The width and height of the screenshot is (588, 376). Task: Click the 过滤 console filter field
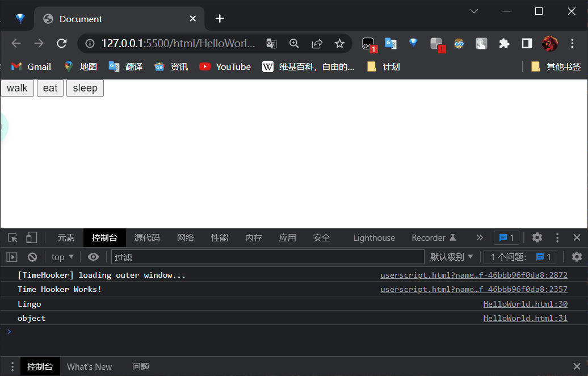(268, 257)
